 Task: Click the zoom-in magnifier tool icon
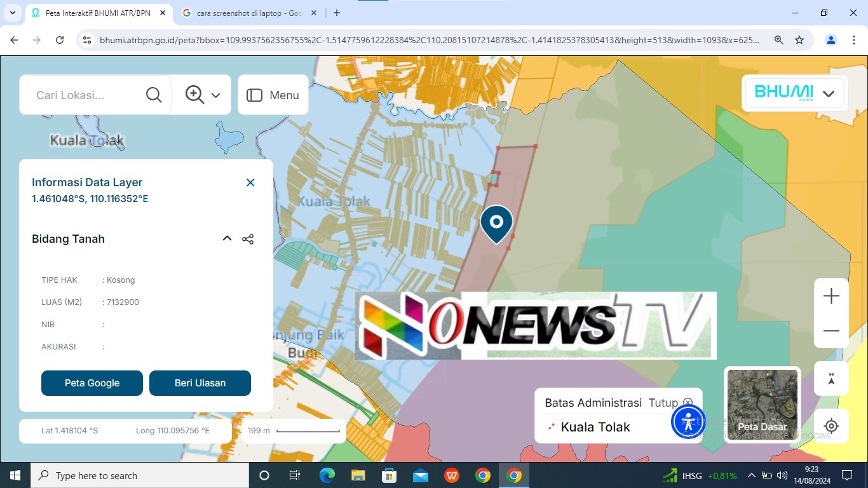(194, 95)
